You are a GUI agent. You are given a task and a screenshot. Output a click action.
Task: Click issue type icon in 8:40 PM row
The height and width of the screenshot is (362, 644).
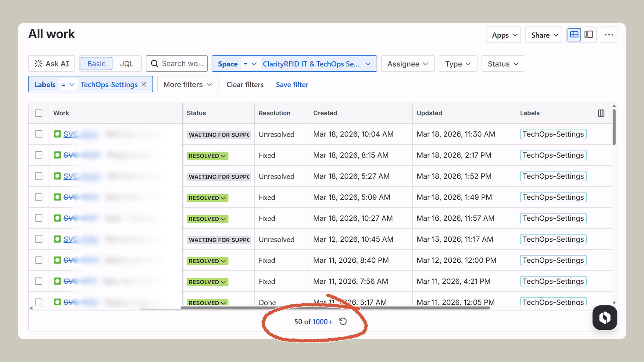(x=57, y=260)
